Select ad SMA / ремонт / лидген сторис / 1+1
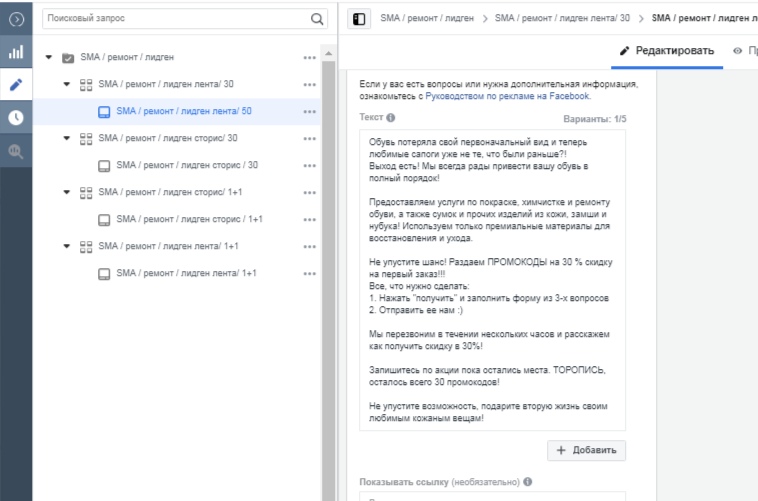Screen dimensions: 758x501 pos(176,220)
